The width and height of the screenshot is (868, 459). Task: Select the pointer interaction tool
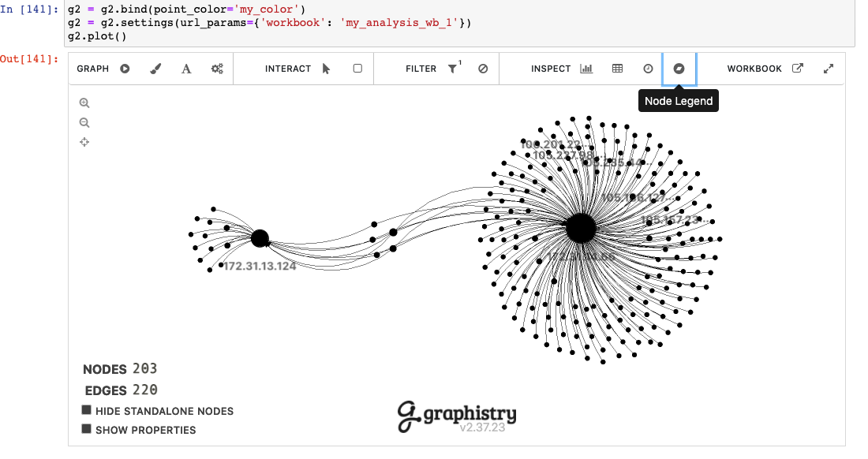click(x=326, y=69)
